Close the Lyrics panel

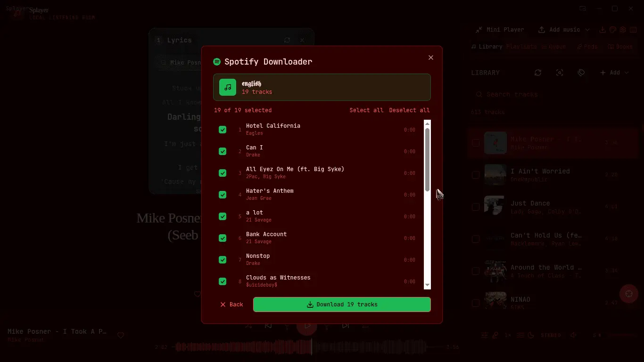[302, 41]
